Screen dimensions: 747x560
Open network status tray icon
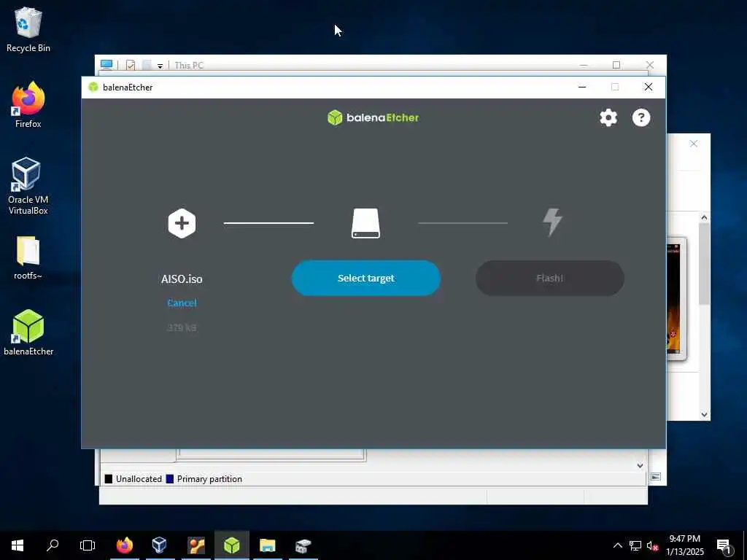[635, 545]
